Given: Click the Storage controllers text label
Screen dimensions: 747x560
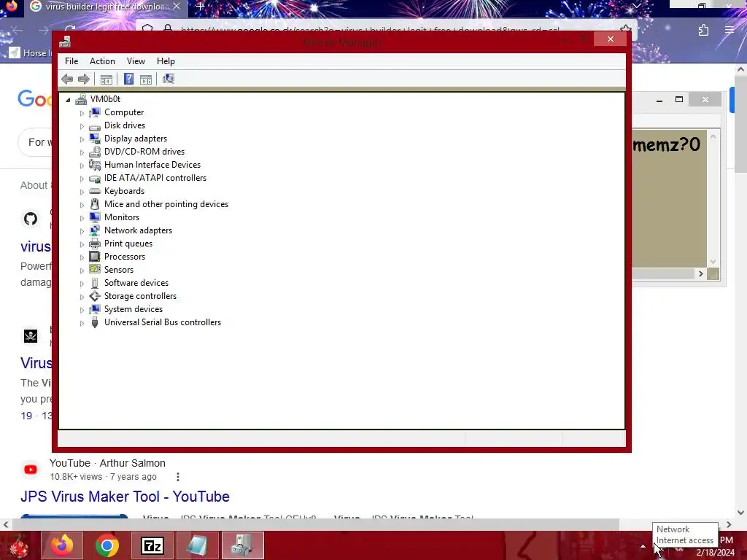Looking at the screenshot, I should (140, 296).
